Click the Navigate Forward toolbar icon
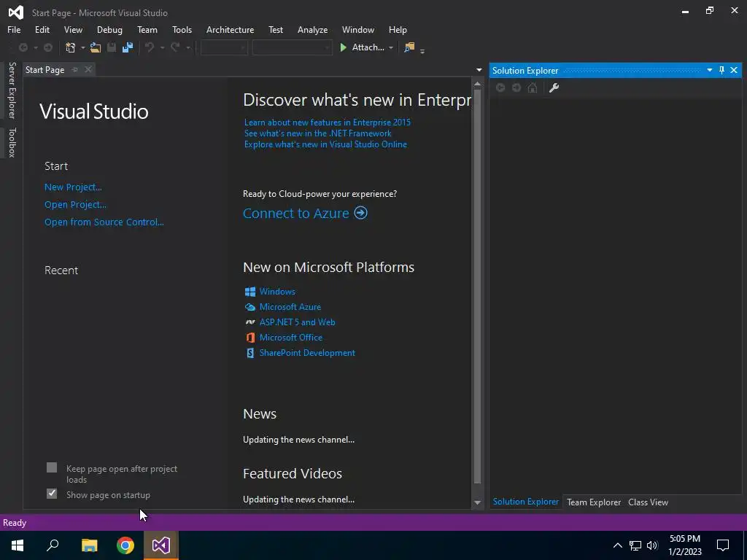This screenshot has height=560, width=747. (x=48, y=47)
